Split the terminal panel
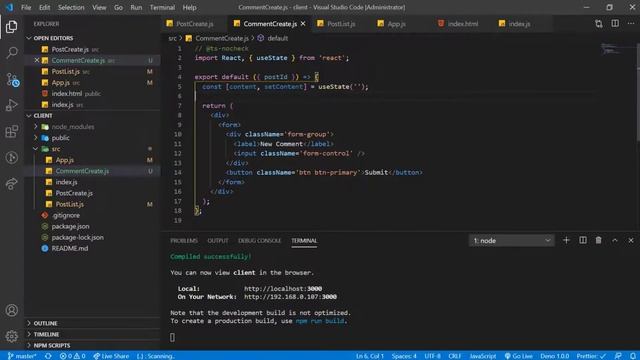This screenshot has height=360, width=640. click(x=583, y=240)
